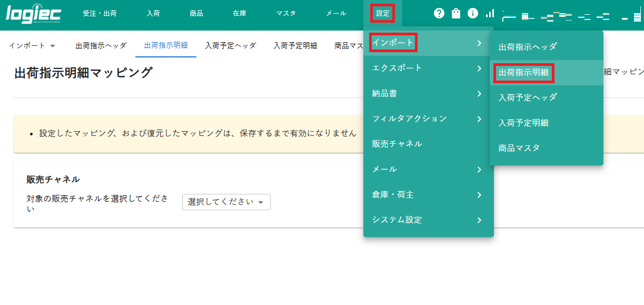Switch to the 出荷指示ヘッダ tab
This screenshot has width=644, height=305.
tap(102, 46)
